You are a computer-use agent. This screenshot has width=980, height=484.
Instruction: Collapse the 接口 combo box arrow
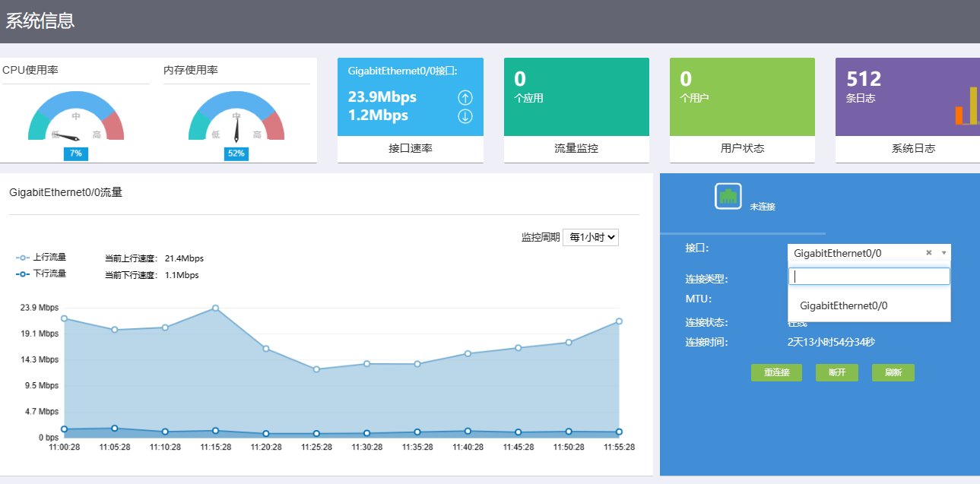944,253
